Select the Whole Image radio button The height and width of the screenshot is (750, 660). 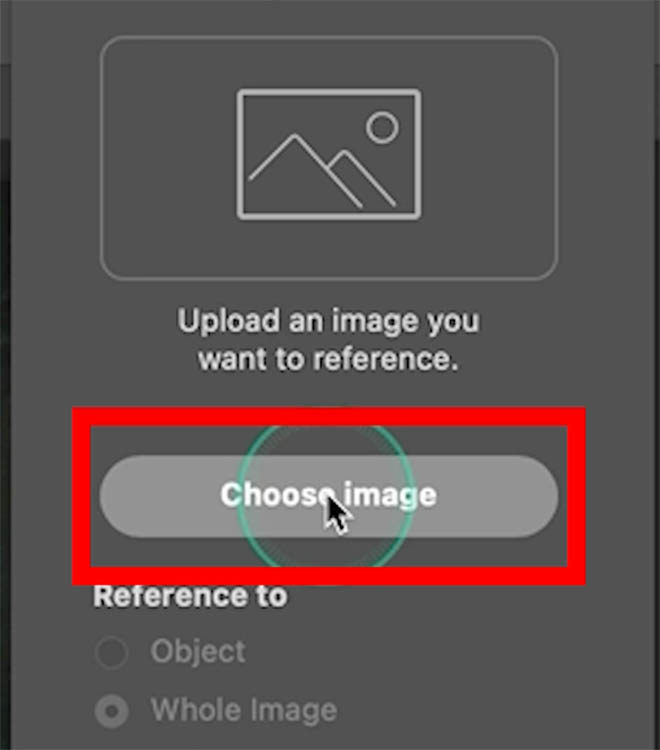click(111, 712)
